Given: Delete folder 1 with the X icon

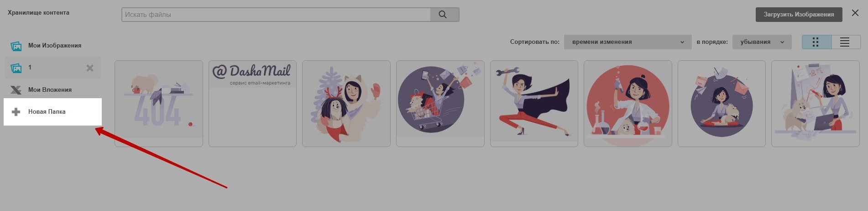Looking at the screenshot, I should click(90, 68).
